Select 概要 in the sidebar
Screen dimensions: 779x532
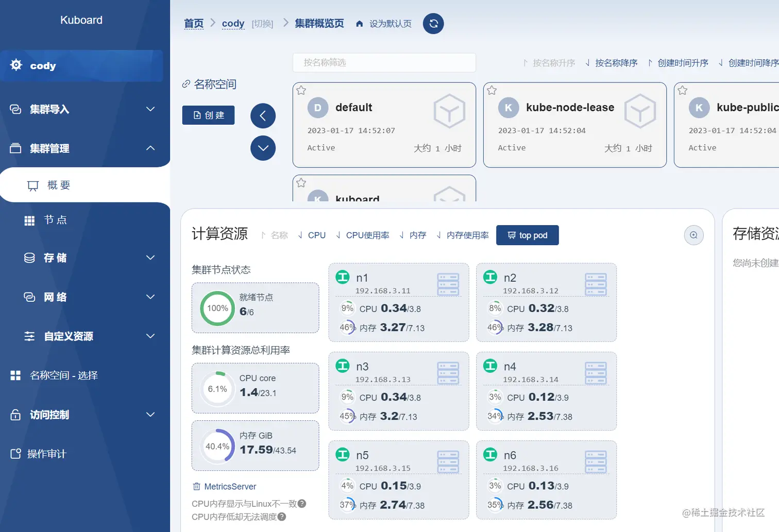(x=85, y=185)
